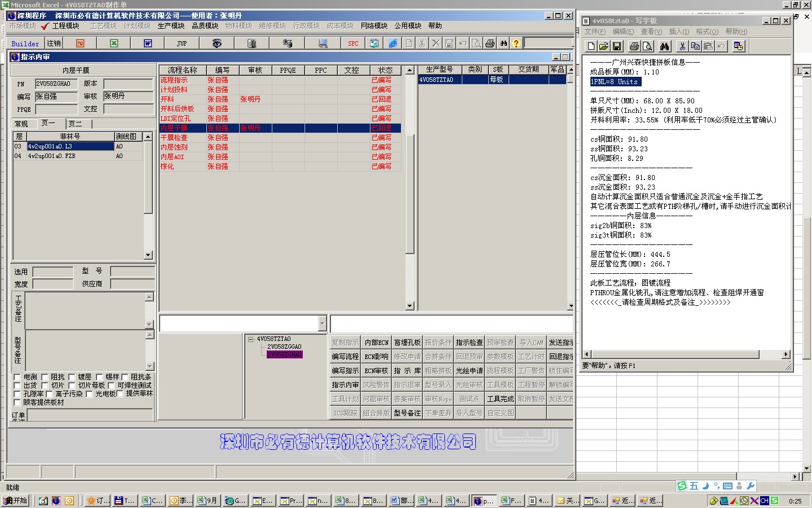812x508 pixels.
Task: Tick the 孔隙率 checkbox
Action: 17,394
